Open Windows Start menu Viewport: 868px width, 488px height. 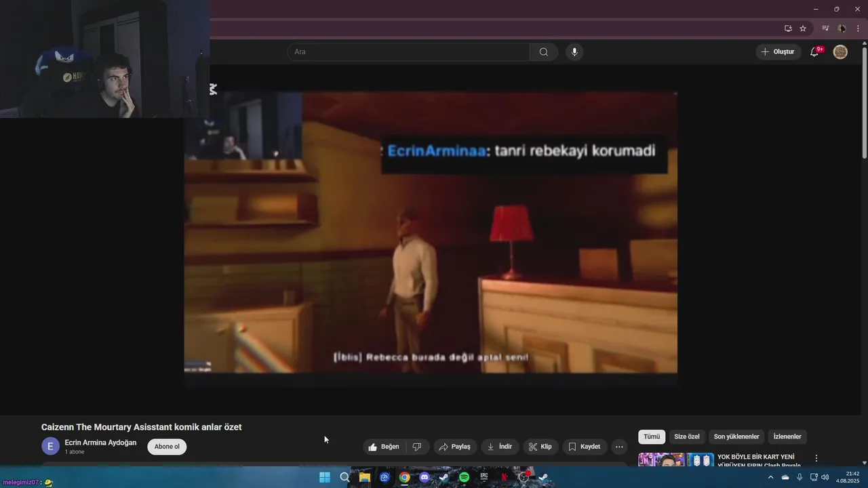pyautogui.click(x=325, y=477)
